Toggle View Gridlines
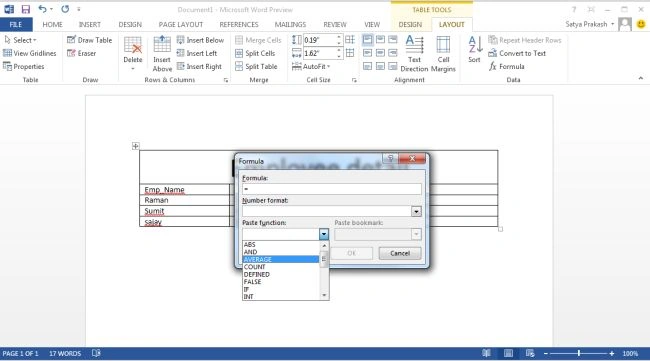Image resolution: width=650 pixels, height=361 pixels. 29,53
